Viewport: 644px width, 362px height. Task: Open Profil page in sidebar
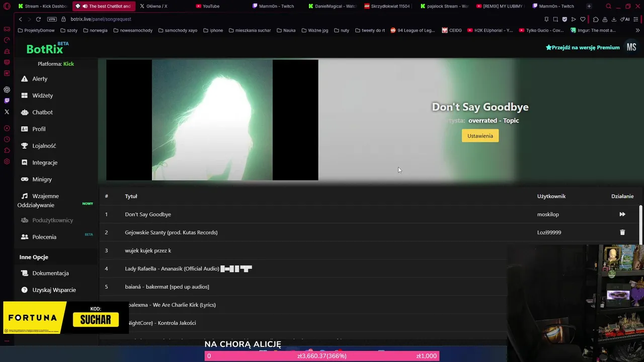[x=33, y=129]
